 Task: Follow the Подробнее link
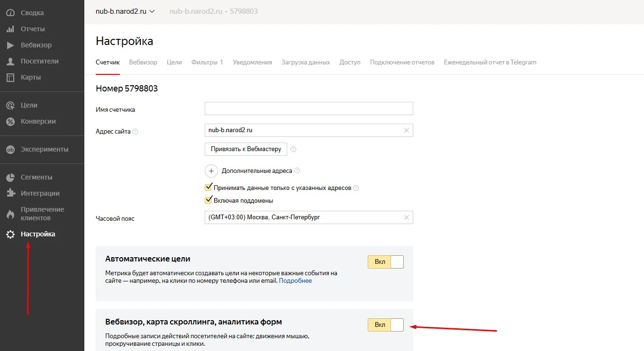click(295, 280)
